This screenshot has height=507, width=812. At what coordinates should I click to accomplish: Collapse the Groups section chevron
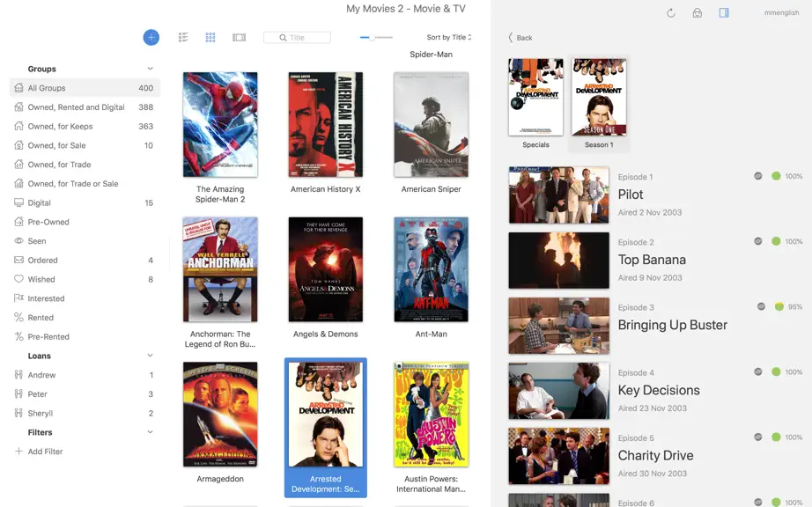pos(150,69)
